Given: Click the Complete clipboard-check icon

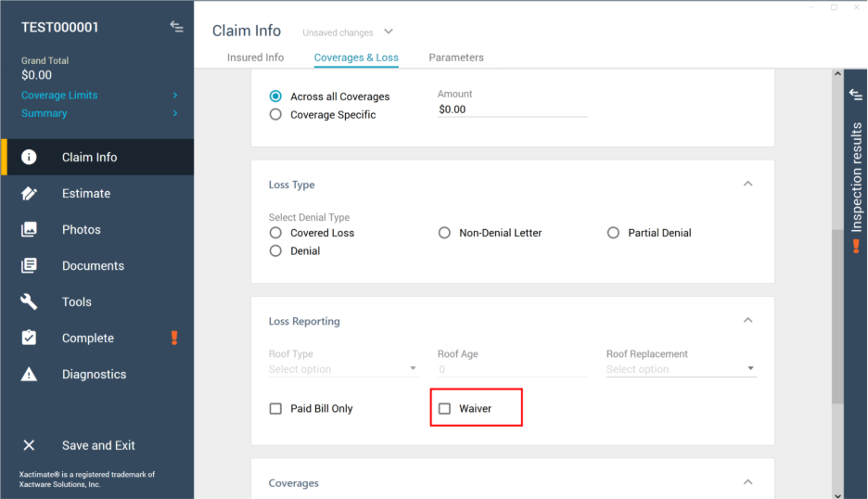Looking at the screenshot, I should pos(30,338).
